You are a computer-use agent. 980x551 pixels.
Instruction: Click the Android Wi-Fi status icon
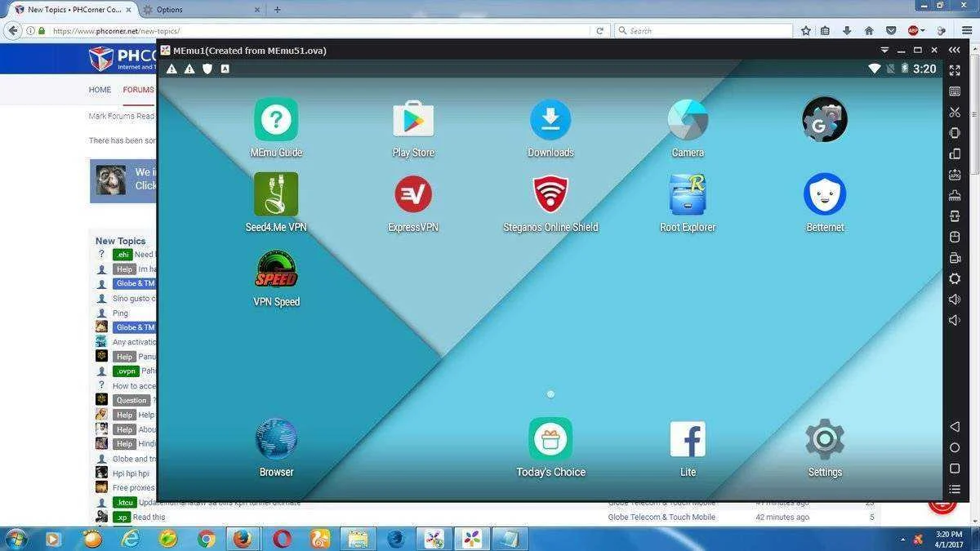coord(875,69)
